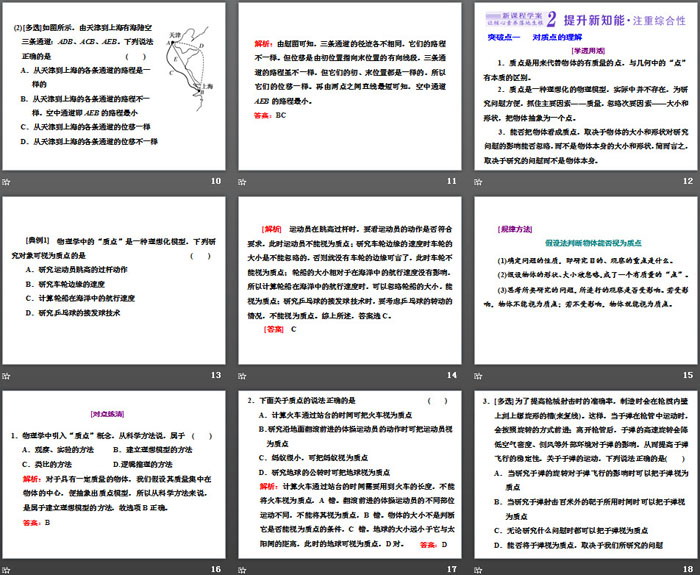Click the animation star icon under slide 17

point(242,568)
